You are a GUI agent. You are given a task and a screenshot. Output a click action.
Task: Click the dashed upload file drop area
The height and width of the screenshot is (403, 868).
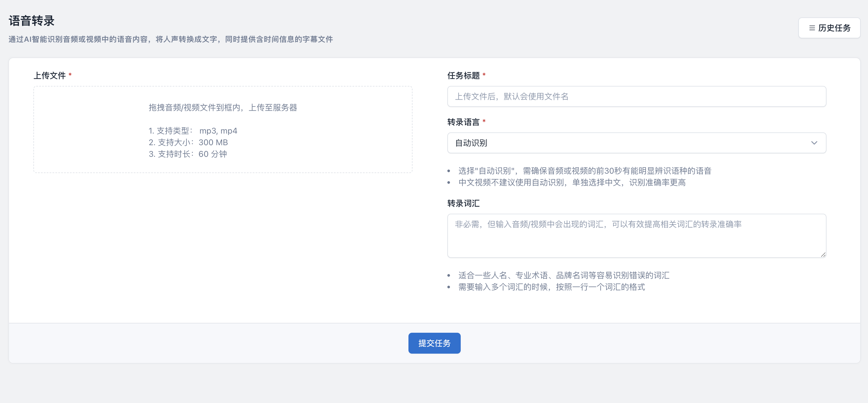coord(222,129)
